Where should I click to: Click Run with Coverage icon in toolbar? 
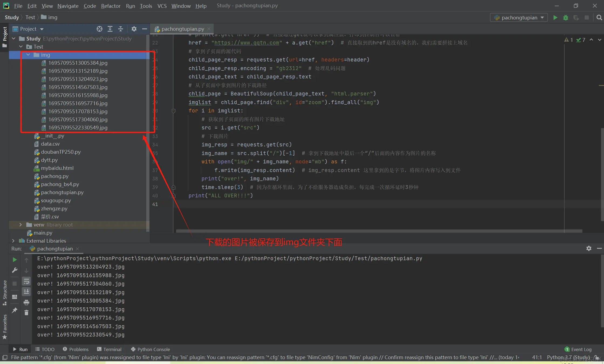tap(576, 18)
